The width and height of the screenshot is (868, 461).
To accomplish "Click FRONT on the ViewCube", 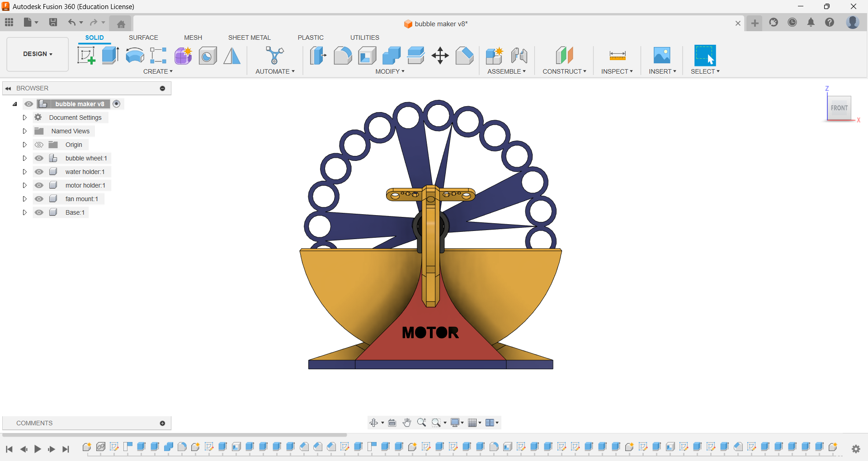I will click(839, 108).
